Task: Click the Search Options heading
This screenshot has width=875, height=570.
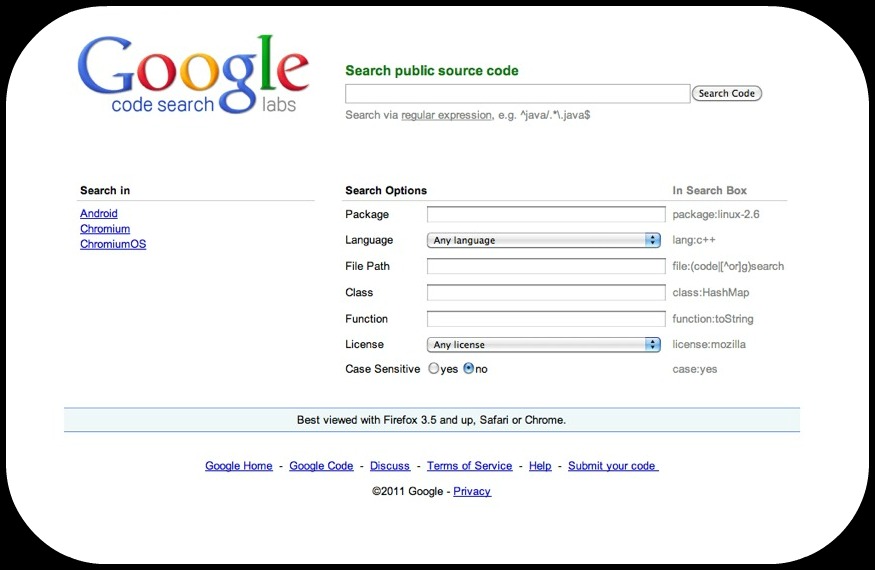Action: 386,190
